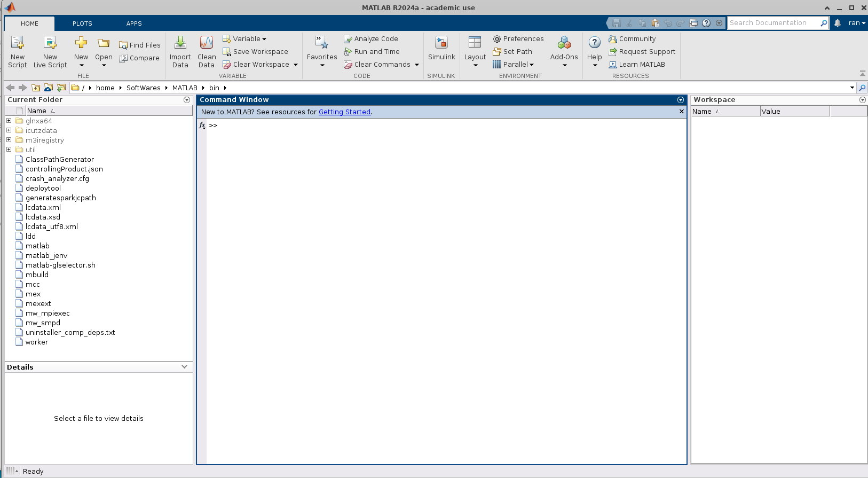The height and width of the screenshot is (478, 868).
Task: Expand the icutzdata folder
Action: coord(9,130)
